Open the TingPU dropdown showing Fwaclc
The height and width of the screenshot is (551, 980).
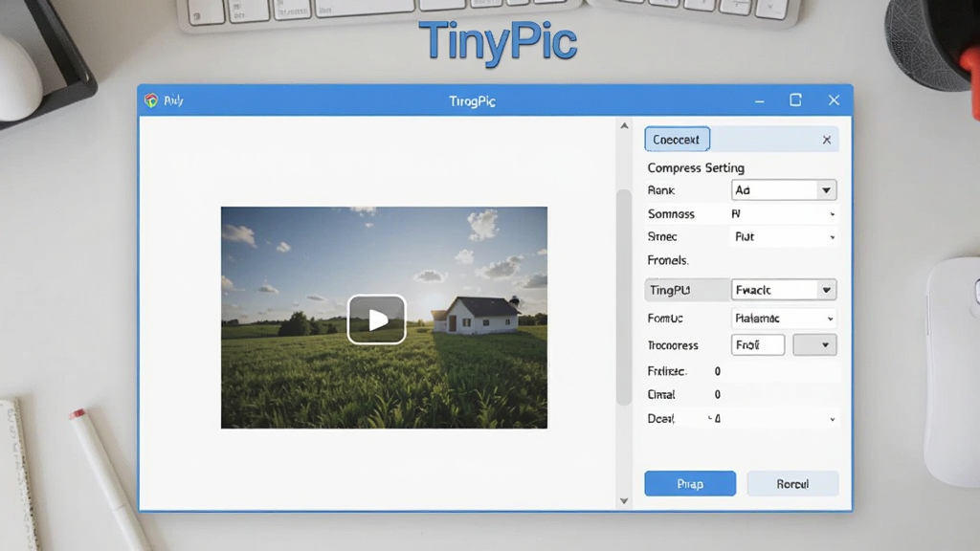784,290
